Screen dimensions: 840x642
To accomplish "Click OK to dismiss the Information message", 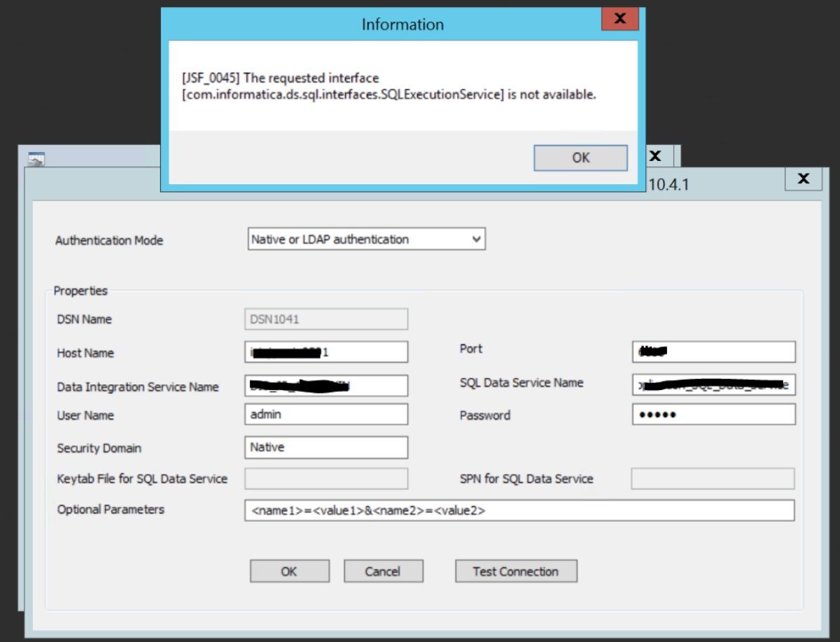I will pos(580,158).
